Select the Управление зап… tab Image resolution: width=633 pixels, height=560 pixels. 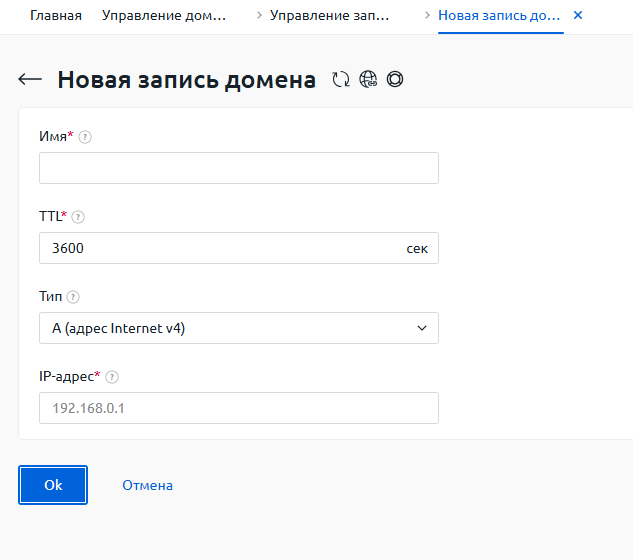coord(330,16)
